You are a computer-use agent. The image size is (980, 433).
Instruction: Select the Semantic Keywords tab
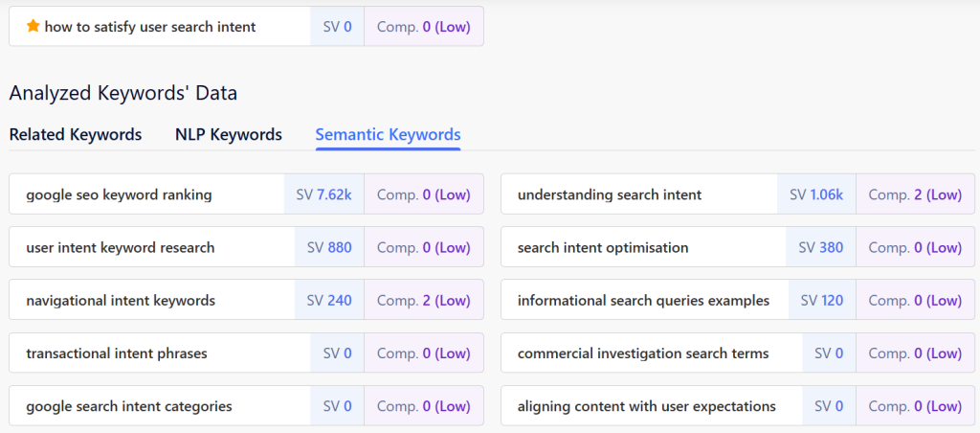388,135
